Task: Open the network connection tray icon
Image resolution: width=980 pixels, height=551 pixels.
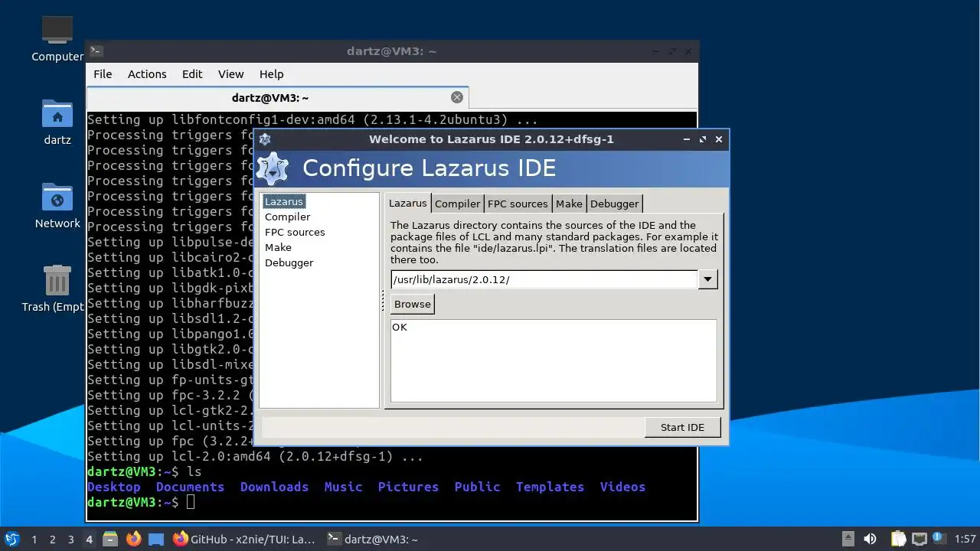Action: (x=919, y=539)
